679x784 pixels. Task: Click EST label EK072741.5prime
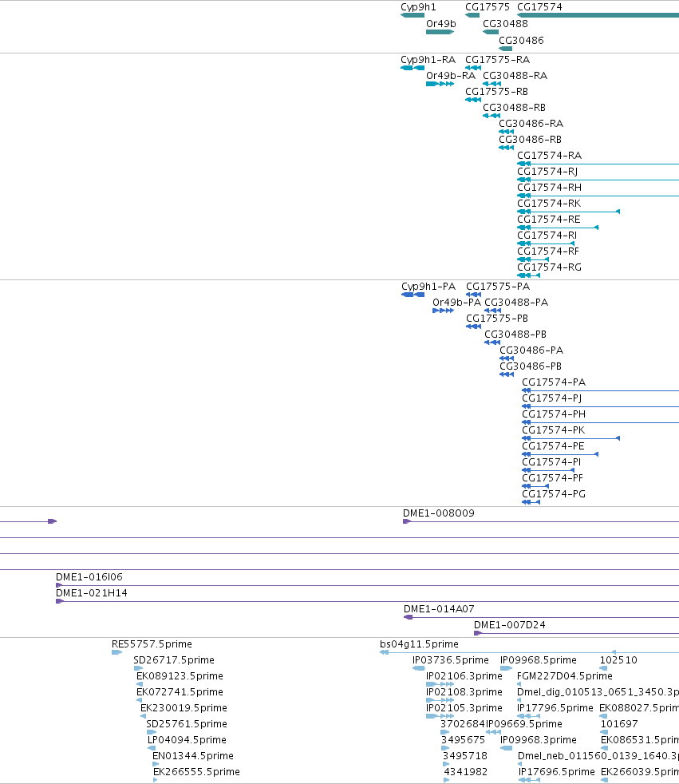[180, 692]
